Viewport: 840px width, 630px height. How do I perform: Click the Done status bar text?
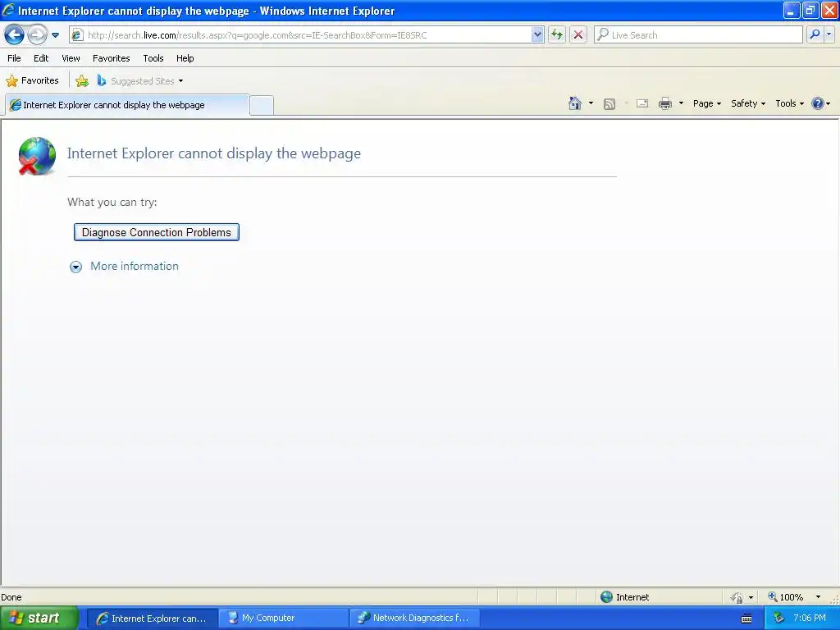tap(11, 597)
